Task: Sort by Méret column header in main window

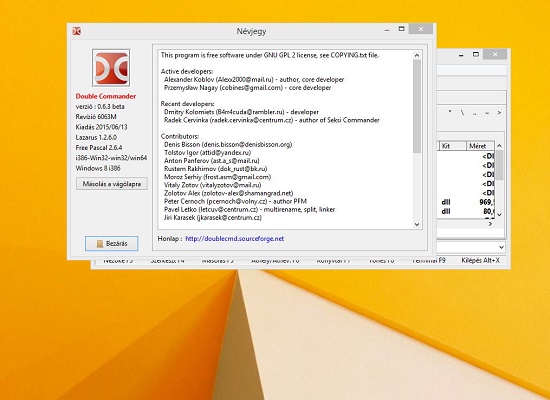Action: click(480, 146)
